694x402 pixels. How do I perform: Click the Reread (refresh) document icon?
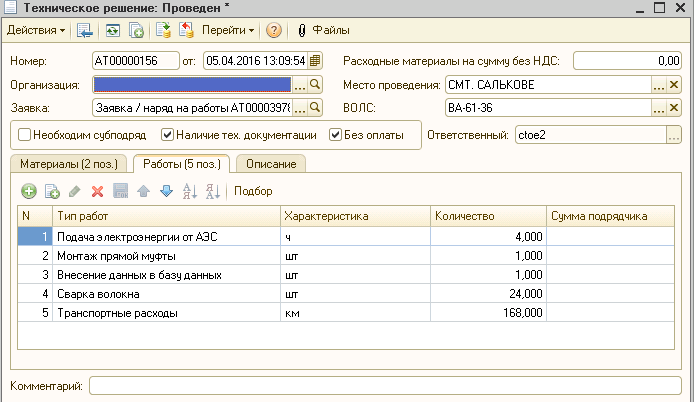click(x=111, y=30)
